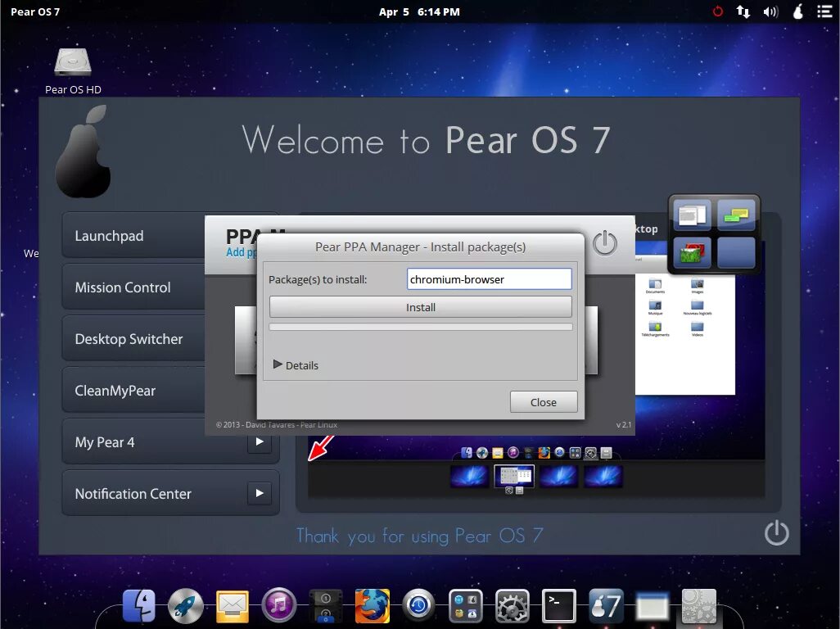Open the purple music player dock icon
Image resolution: width=840 pixels, height=629 pixels.
coord(278,605)
